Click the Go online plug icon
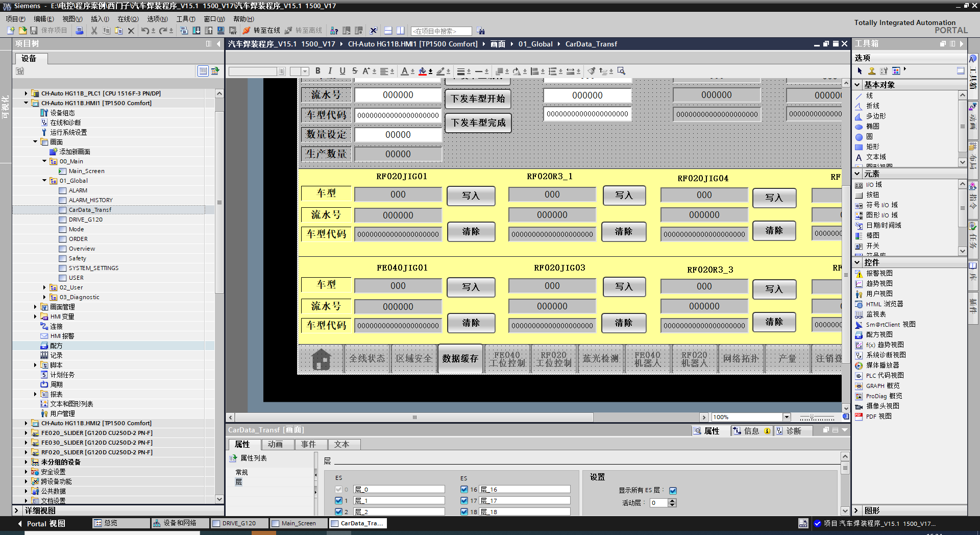This screenshot has width=980, height=535. point(247,31)
